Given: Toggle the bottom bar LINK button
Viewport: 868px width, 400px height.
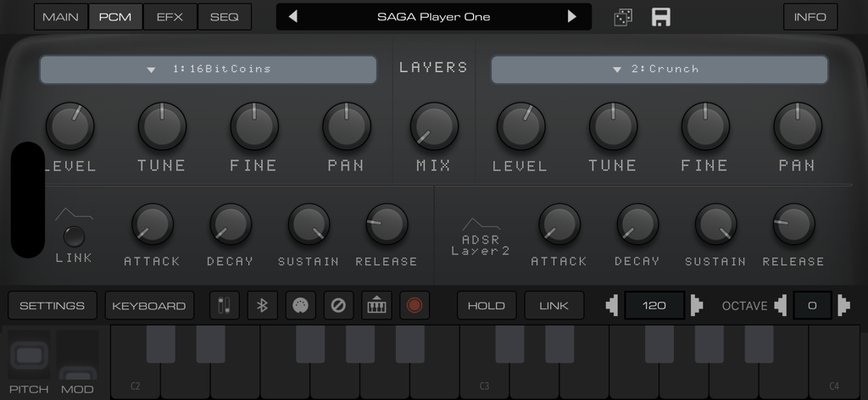Looking at the screenshot, I should [x=554, y=305].
